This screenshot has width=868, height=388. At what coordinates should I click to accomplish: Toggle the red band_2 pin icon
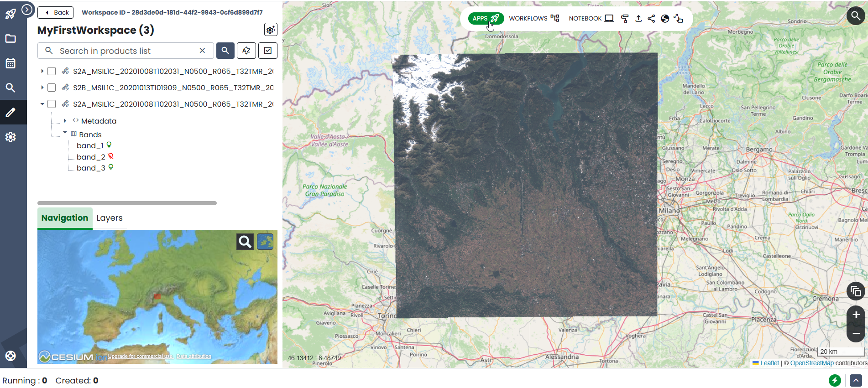(x=110, y=156)
